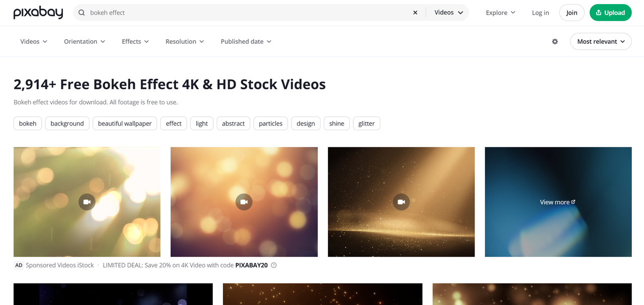Select the glitter tag
Viewport: 644px width, 305px height.
coord(367,124)
